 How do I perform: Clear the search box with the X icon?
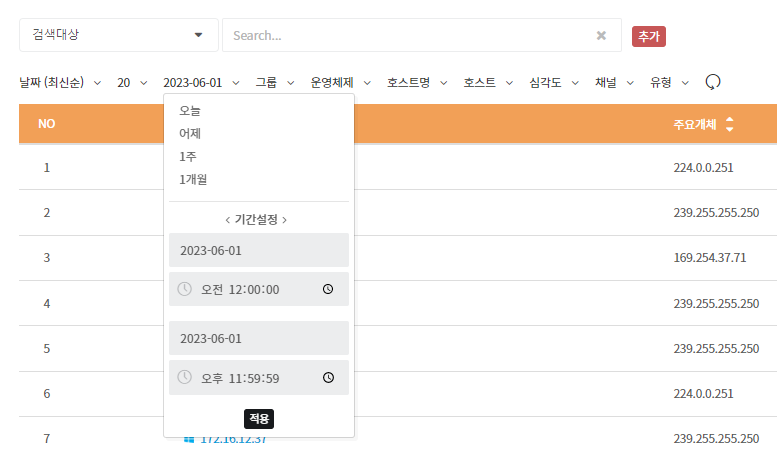pyautogui.click(x=601, y=35)
